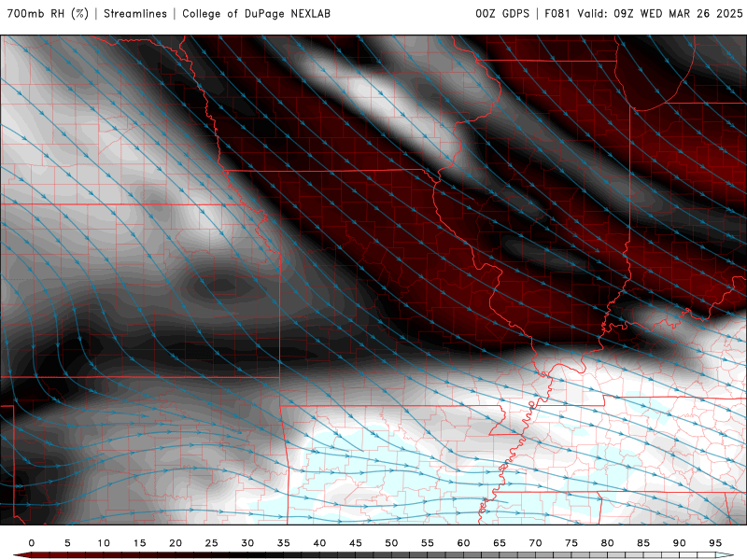Select the 0 value on the color scale
This screenshot has width=747, height=560.
click(x=32, y=543)
